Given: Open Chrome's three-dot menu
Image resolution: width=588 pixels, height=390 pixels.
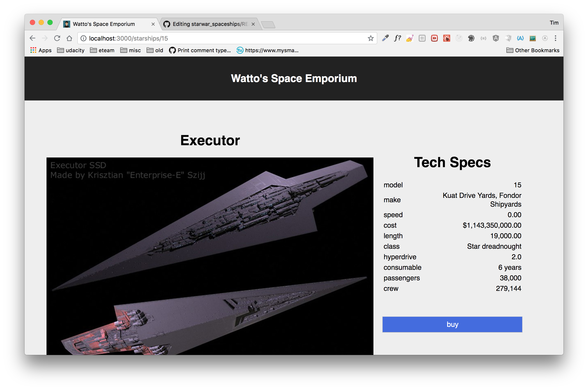Looking at the screenshot, I should click(555, 38).
